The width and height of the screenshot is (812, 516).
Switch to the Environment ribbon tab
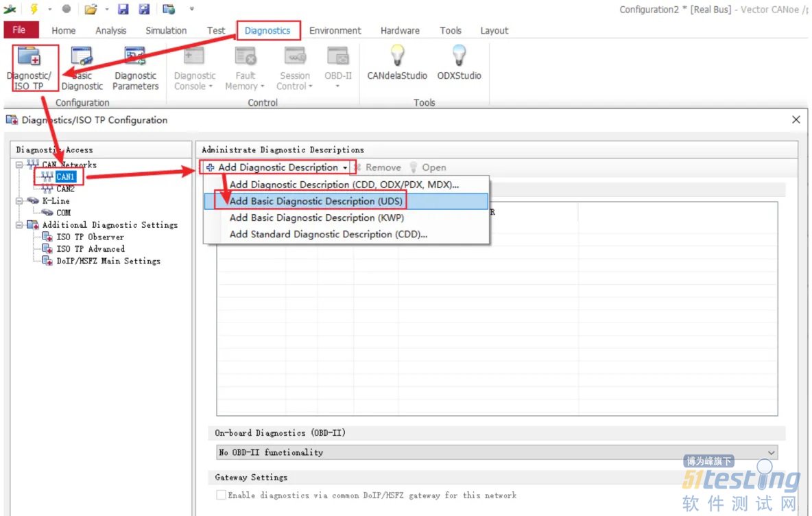335,31
